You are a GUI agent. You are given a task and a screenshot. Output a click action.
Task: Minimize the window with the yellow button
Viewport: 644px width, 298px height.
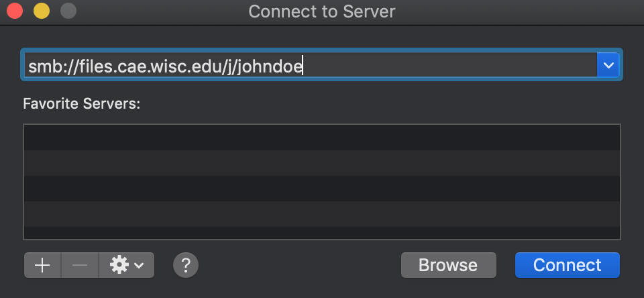tap(42, 11)
